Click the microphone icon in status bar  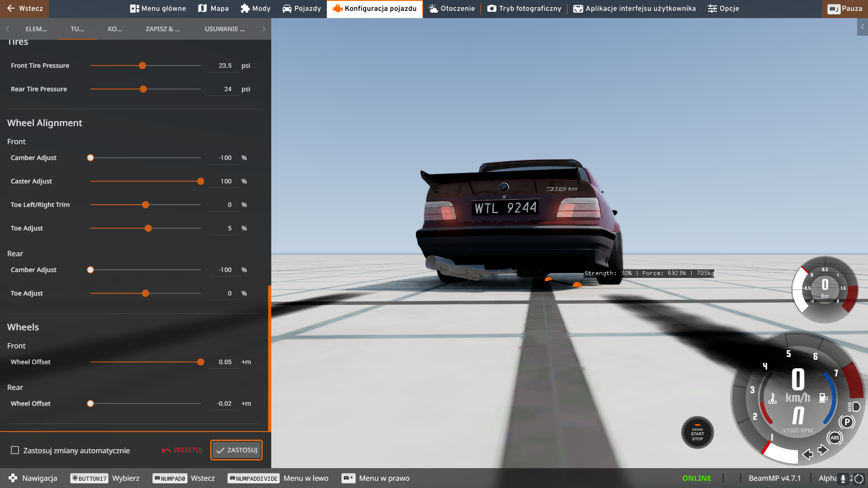(843, 479)
